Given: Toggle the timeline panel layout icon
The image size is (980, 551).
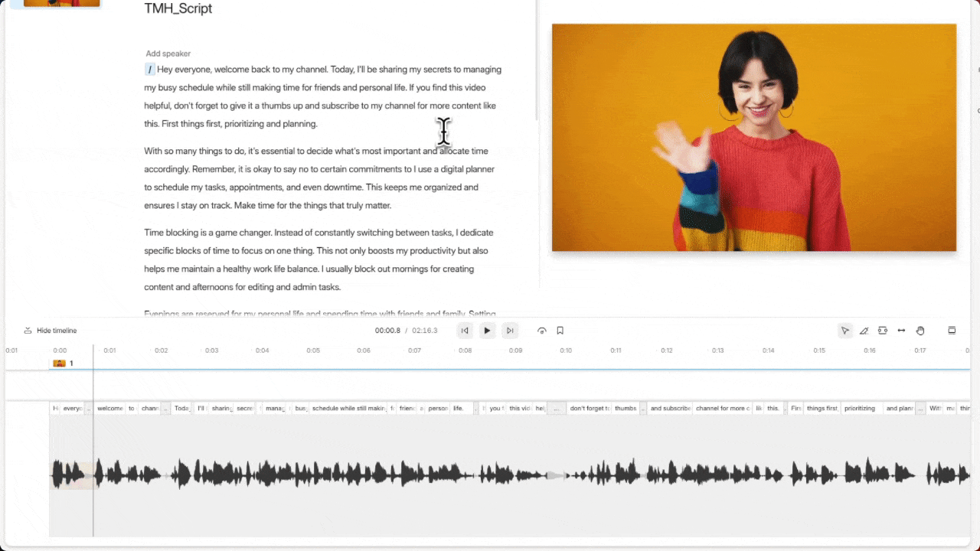Looking at the screenshot, I should 952,331.
